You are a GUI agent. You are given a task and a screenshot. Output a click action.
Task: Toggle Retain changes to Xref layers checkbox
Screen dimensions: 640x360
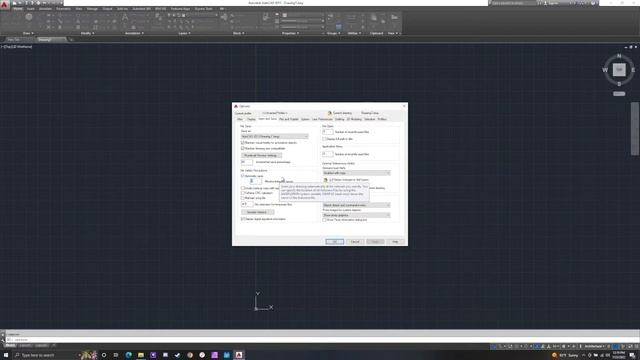(x=331, y=180)
